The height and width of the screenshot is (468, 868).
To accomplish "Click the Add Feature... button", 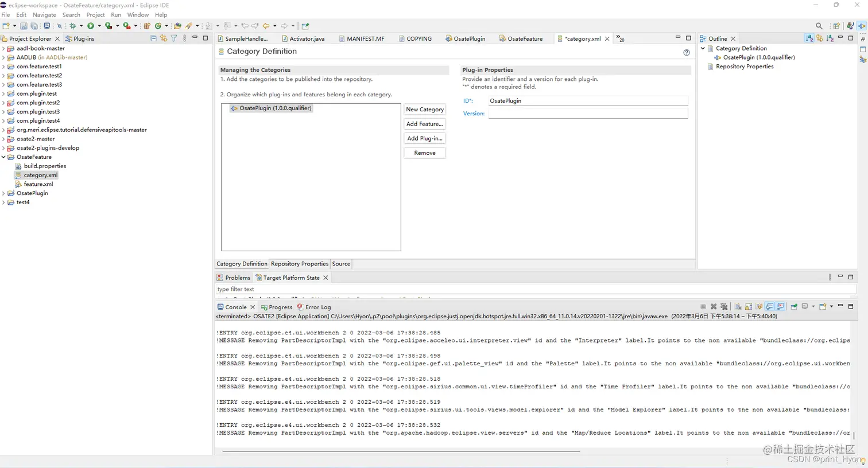I will point(425,124).
